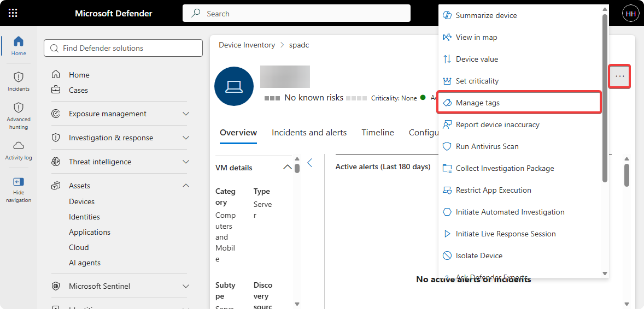Click the actions menu scrollbar thumb
Screen dimensions: 644x309
[605, 98]
